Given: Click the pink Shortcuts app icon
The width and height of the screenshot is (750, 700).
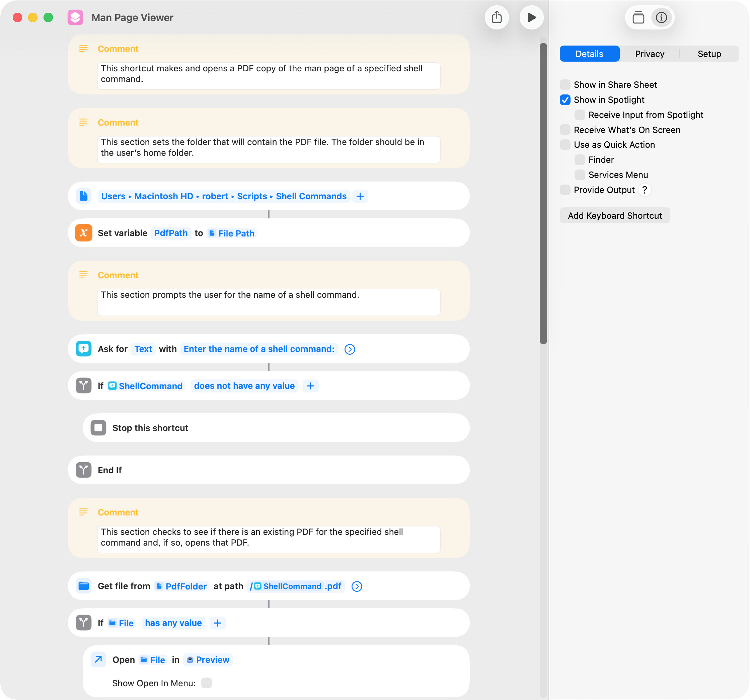Looking at the screenshot, I should [x=75, y=17].
